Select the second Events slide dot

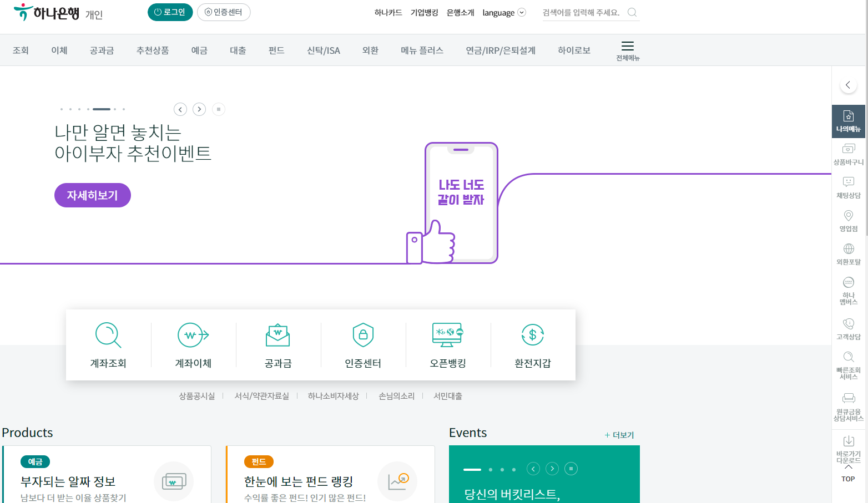pyautogui.click(x=491, y=470)
